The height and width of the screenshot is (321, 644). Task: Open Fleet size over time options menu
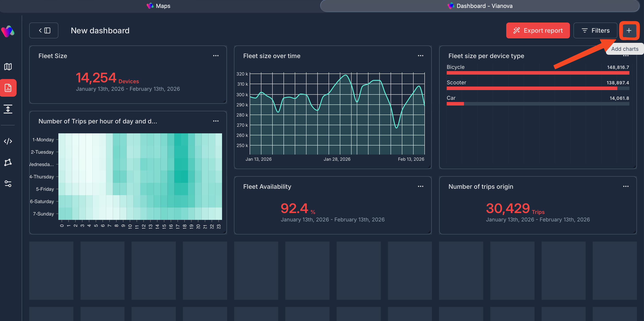pyautogui.click(x=420, y=56)
